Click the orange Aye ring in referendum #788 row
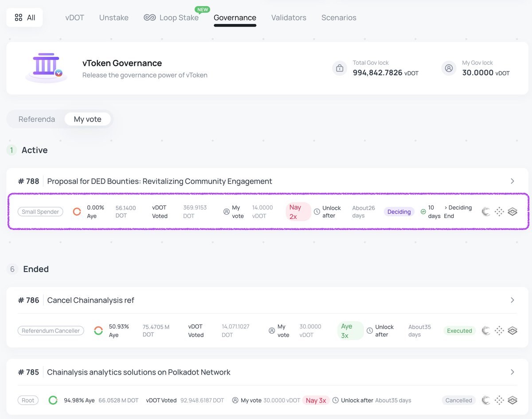The image size is (532, 419). tap(77, 212)
